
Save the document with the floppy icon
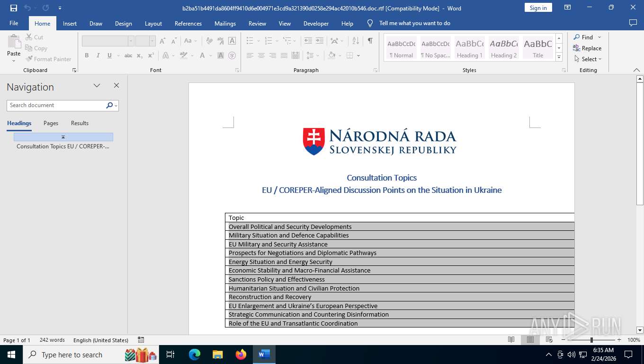coord(14,8)
